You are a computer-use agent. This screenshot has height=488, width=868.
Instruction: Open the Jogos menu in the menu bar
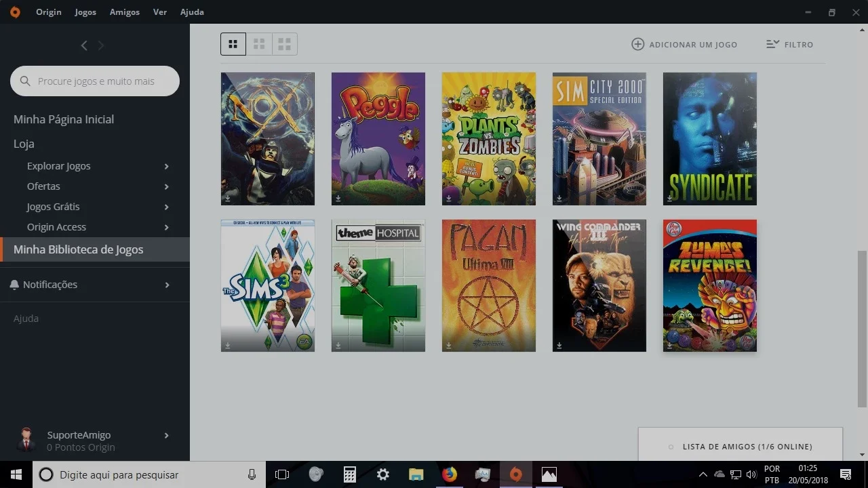(x=85, y=12)
